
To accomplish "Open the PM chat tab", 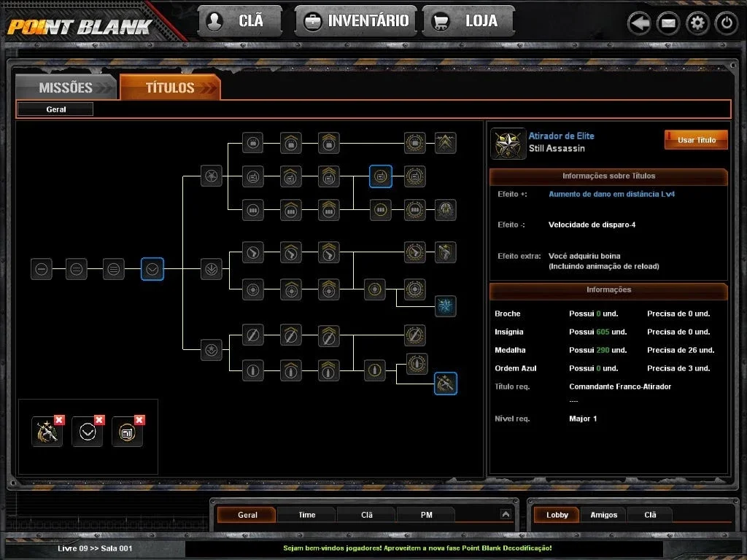I will (x=426, y=515).
